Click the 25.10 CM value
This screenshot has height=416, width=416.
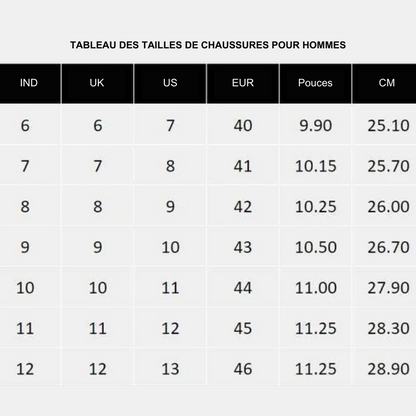coord(388,126)
